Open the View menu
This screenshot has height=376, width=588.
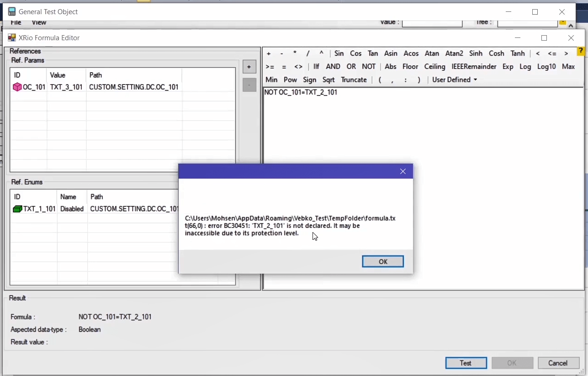pos(39,22)
